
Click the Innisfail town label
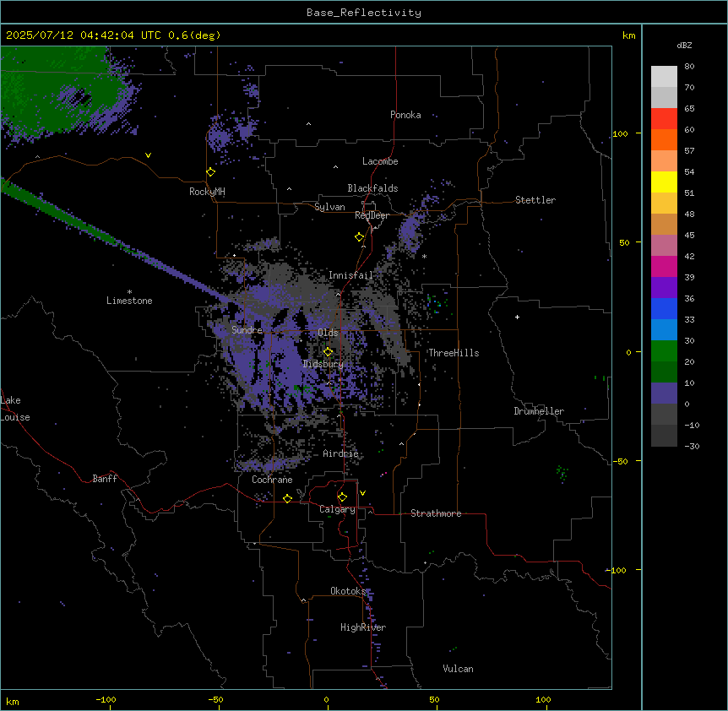[350, 275]
